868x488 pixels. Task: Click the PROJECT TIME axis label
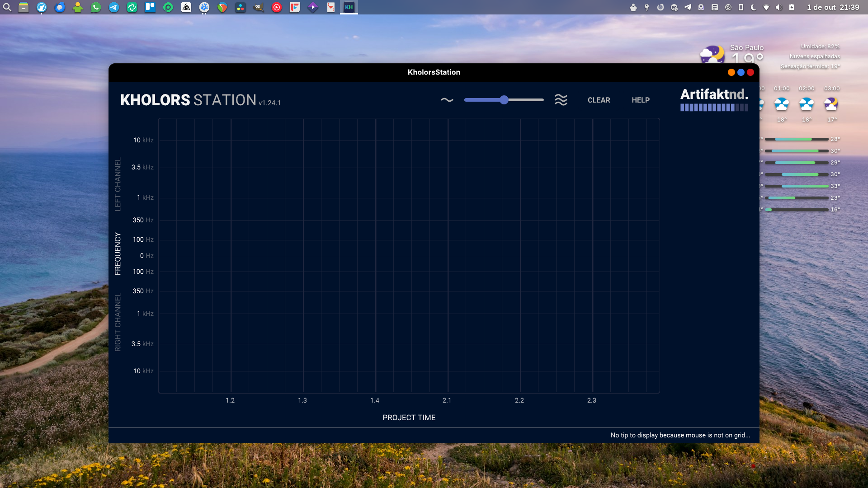(x=409, y=418)
